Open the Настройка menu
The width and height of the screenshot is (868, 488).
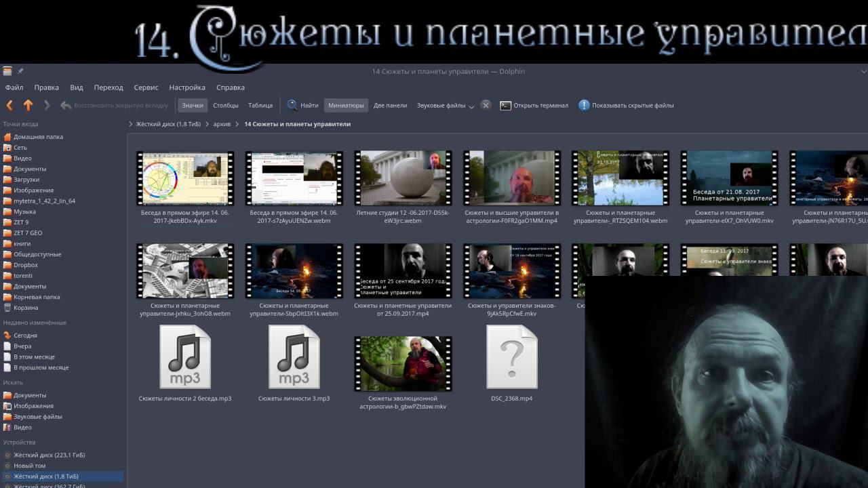pyautogui.click(x=187, y=87)
